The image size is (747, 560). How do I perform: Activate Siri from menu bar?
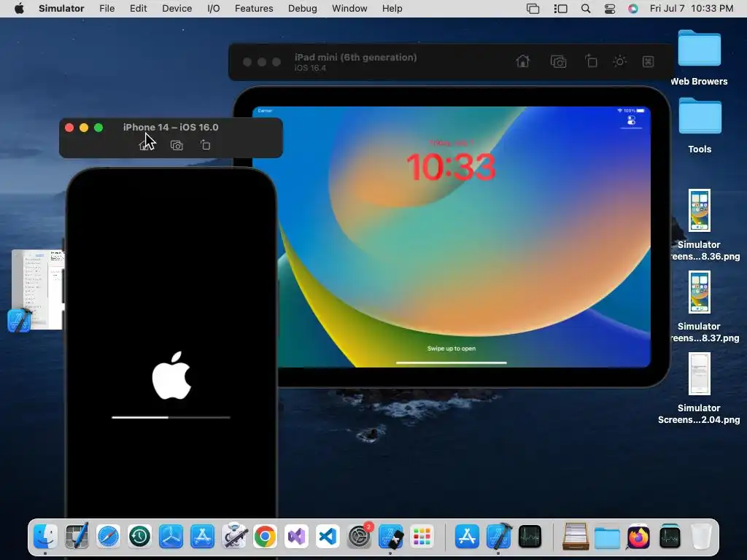click(x=632, y=9)
